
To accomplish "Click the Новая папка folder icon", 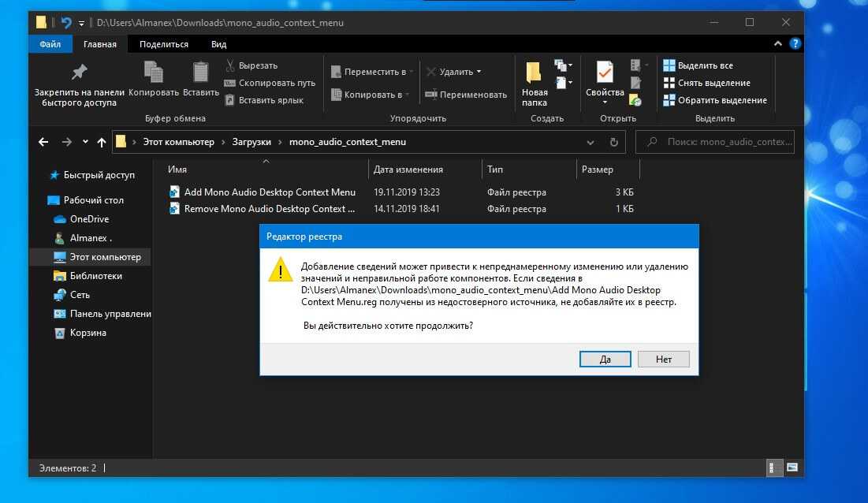I will click(534, 73).
